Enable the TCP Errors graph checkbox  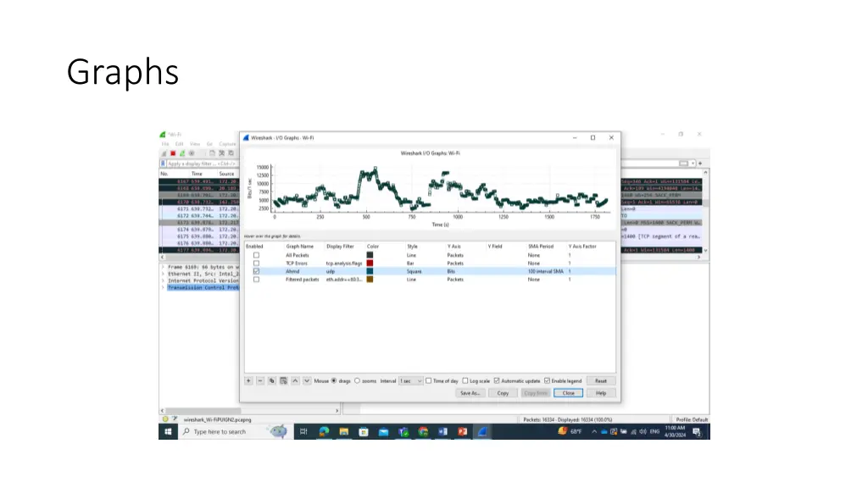pyautogui.click(x=256, y=263)
